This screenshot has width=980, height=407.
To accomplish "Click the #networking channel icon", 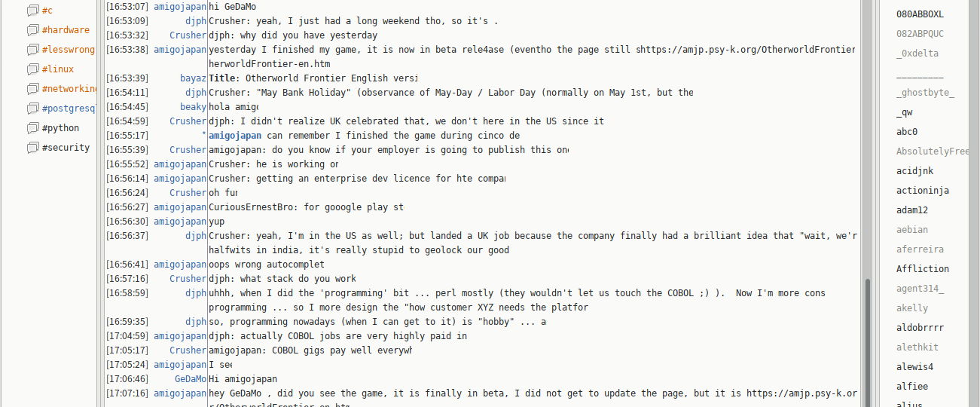I will point(32,89).
